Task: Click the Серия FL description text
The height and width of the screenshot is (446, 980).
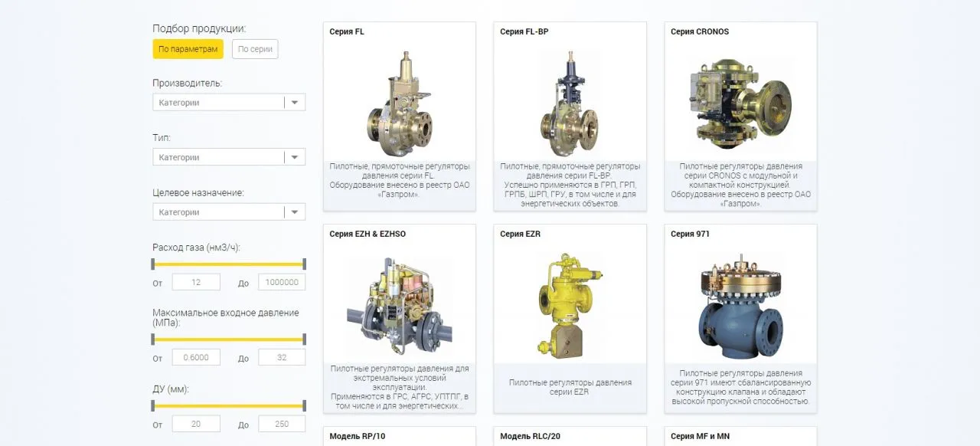Action: point(400,180)
